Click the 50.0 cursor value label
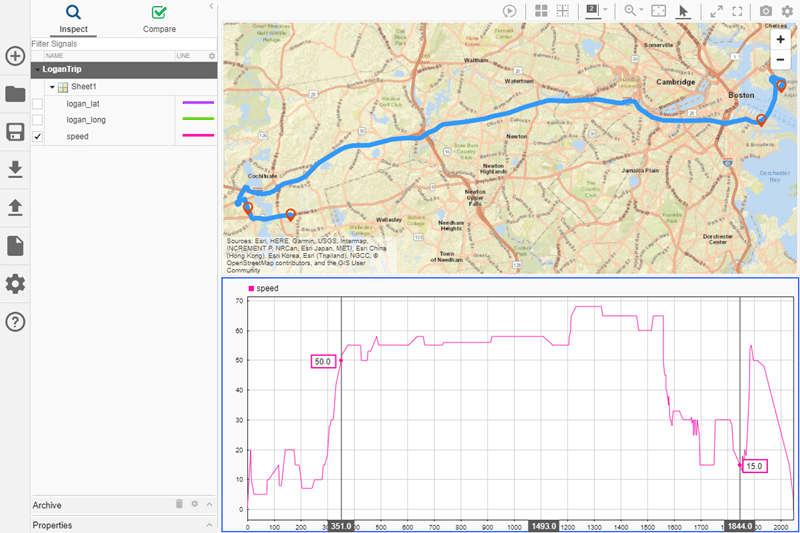This screenshot has height=533, width=800. point(323,361)
